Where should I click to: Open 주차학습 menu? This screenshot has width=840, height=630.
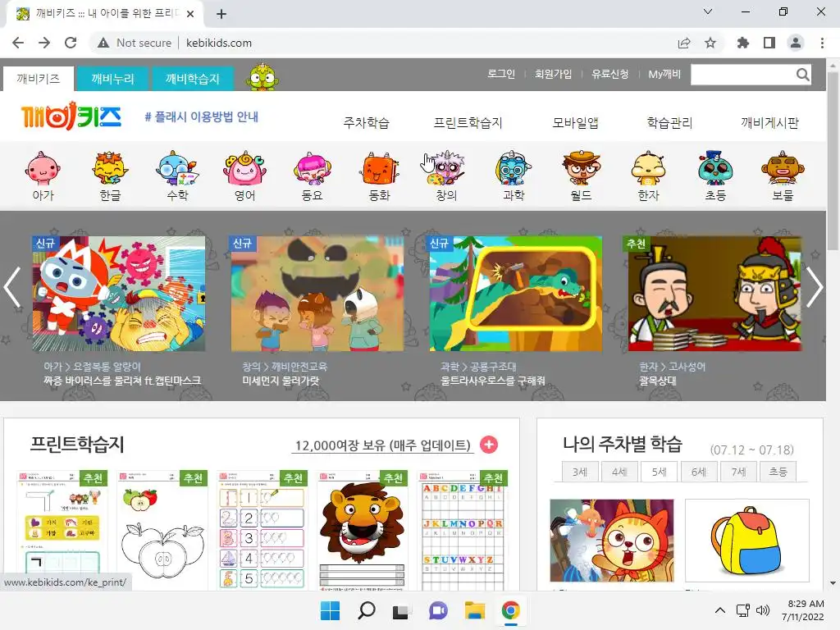(367, 123)
